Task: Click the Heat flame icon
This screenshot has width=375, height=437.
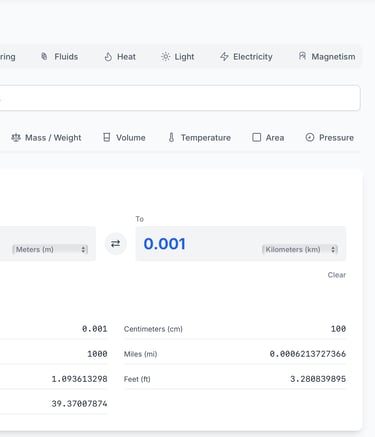Action: (x=108, y=57)
